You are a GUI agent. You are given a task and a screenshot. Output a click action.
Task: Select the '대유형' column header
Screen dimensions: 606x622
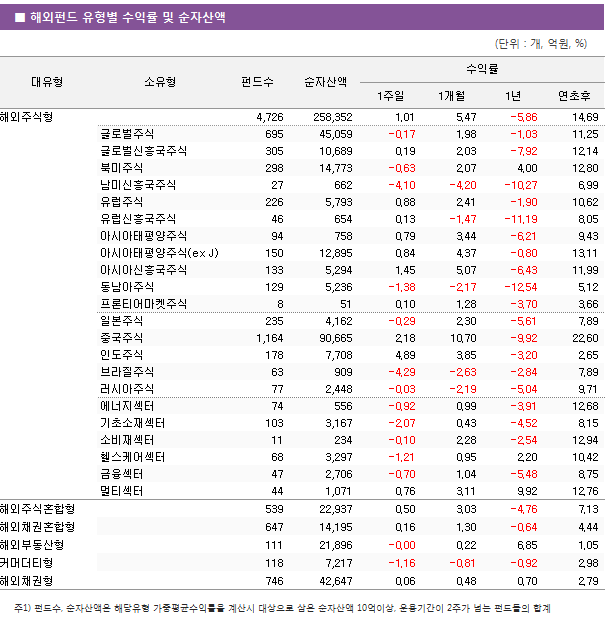(x=47, y=82)
